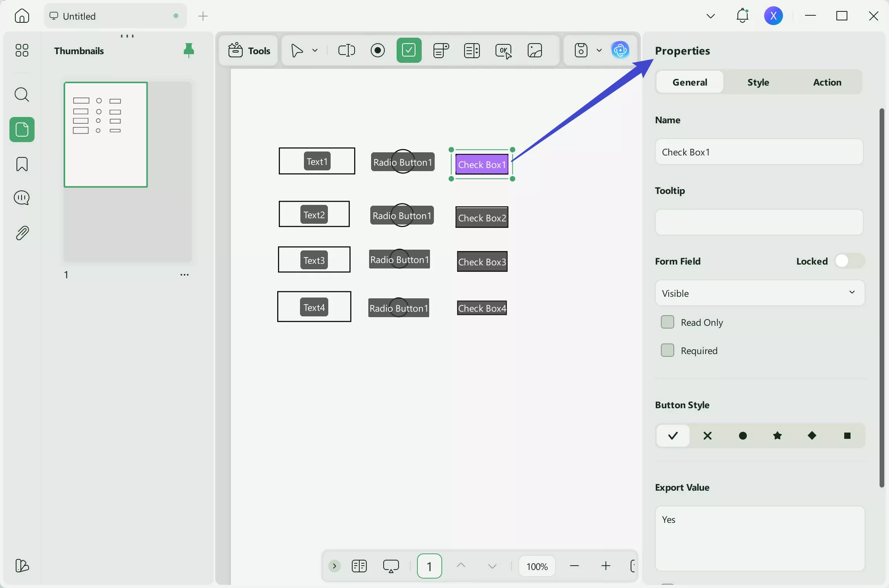Screen dimensions: 889x588
Task: Select the page 1 thumbnail
Action: point(106,134)
